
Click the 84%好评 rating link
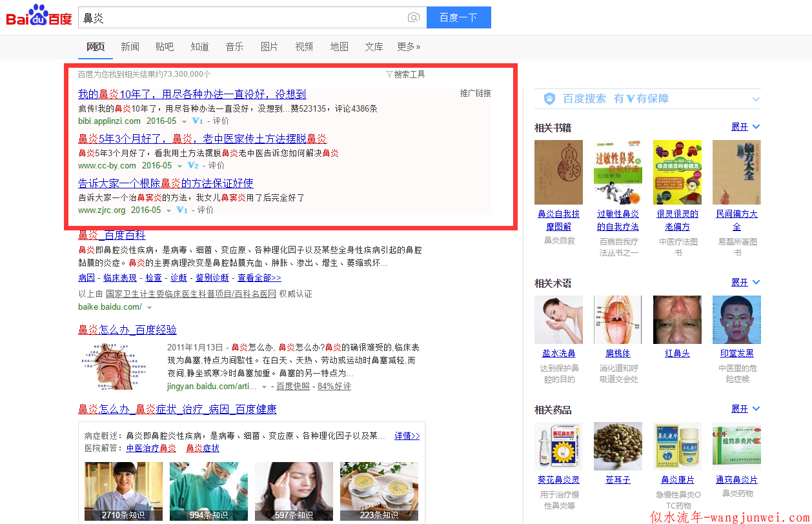pos(334,386)
